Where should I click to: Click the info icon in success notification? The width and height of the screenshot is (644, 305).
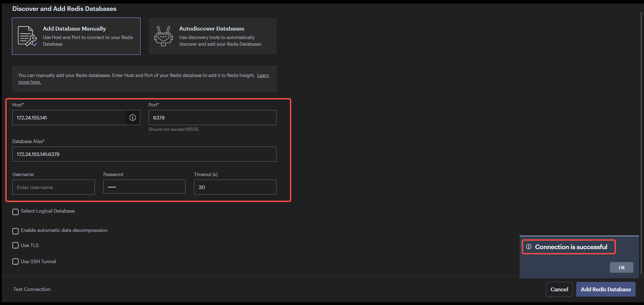[529, 247]
